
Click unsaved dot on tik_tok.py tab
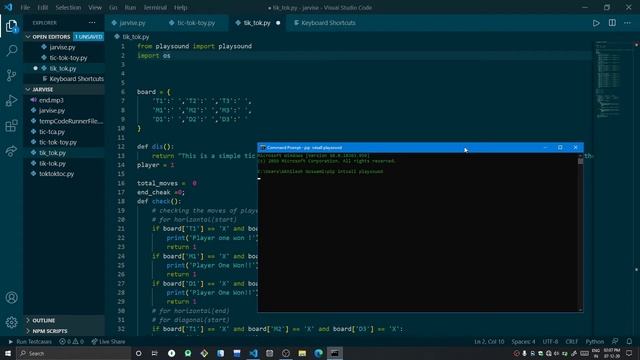(278, 23)
